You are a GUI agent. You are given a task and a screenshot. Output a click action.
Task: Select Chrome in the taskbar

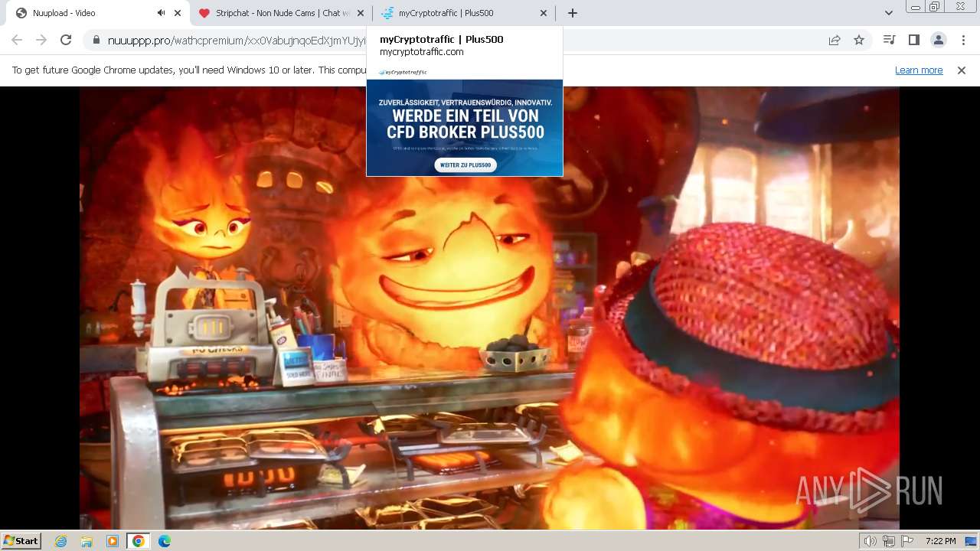coord(138,541)
